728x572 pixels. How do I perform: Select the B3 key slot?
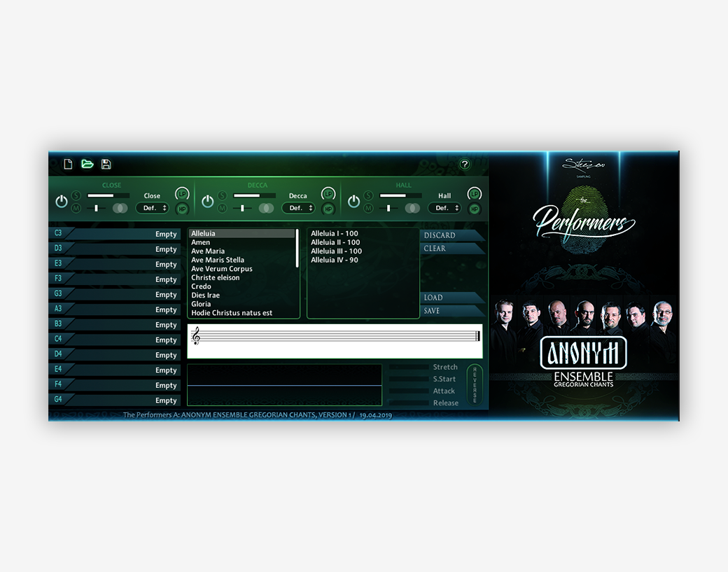coord(115,324)
